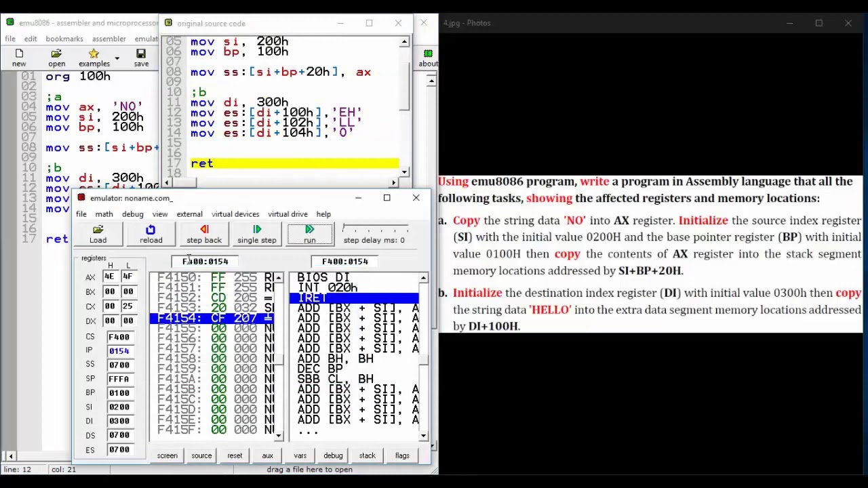
Task: Click the examples star icon
Action: coord(94,58)
